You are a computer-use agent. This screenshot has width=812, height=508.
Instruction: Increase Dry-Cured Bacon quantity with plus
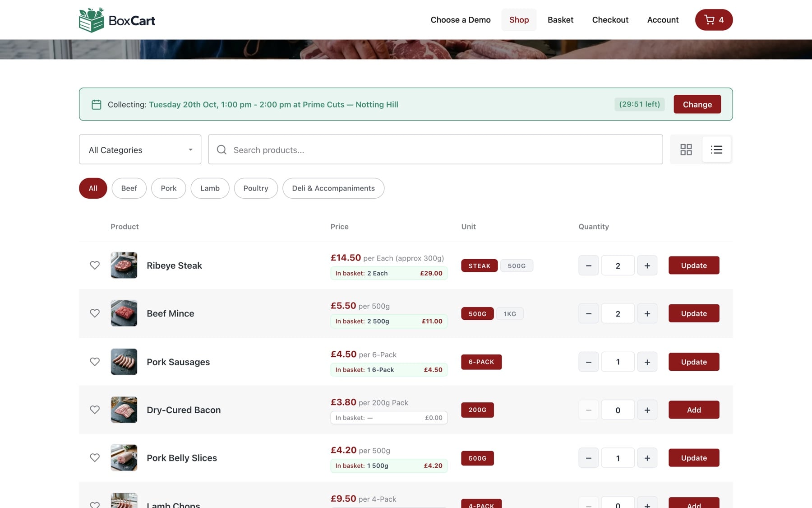pyautogui.click(x=647, y=410)
